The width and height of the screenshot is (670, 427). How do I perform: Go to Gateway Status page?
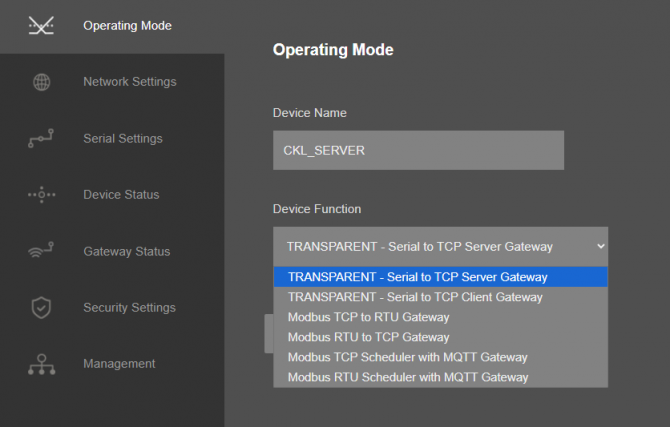click(x=112, y=251)
